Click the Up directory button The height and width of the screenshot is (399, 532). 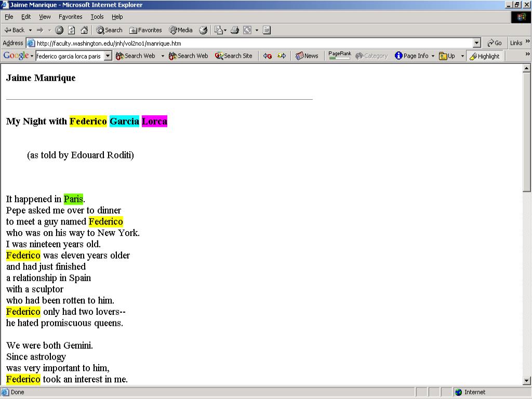(447, 56)
